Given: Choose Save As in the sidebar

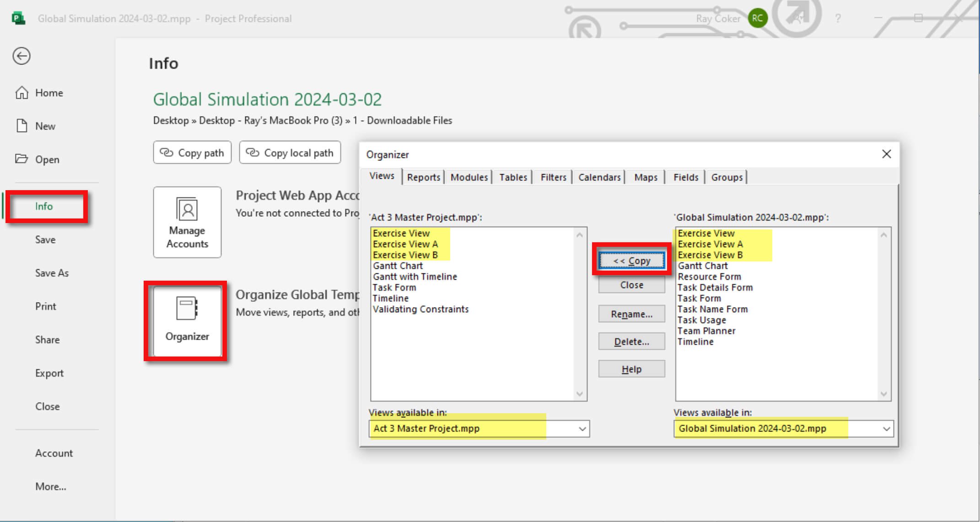Looking at the screenshot, I should click(x=52, y=273).
